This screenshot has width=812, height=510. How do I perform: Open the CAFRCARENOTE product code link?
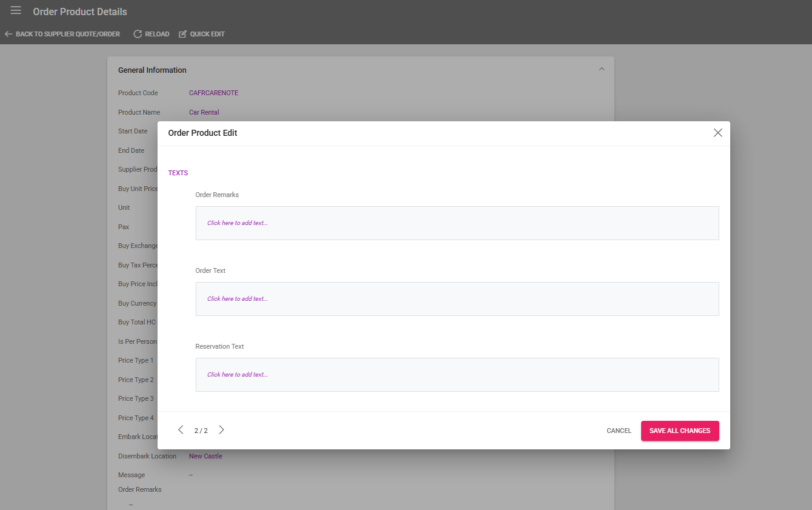214,93
